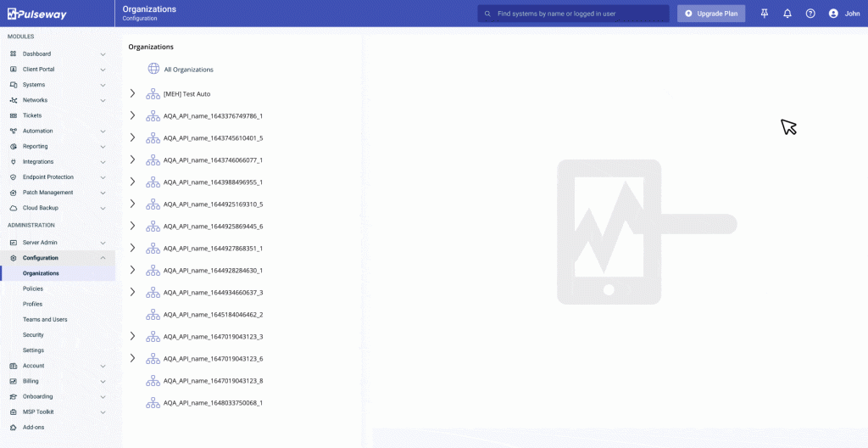Screen dimensions: 868x448
Task: Go to Teams and Users
Action: (45, 319)
